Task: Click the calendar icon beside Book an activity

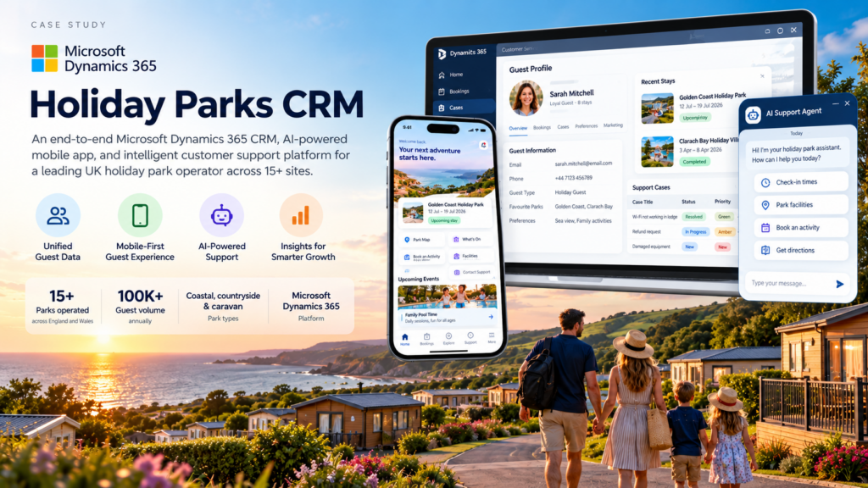Action: [x=765, y=227]
